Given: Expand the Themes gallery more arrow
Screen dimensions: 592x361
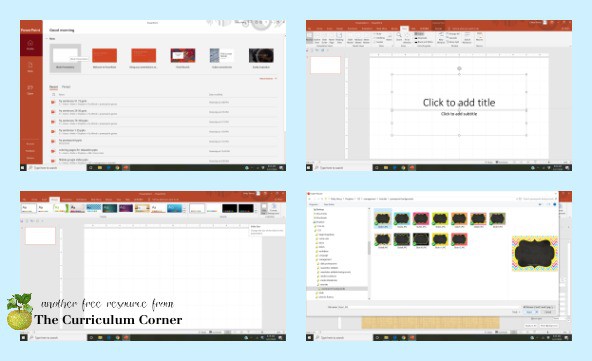Looking at the screenshot, I should (185, 212).
